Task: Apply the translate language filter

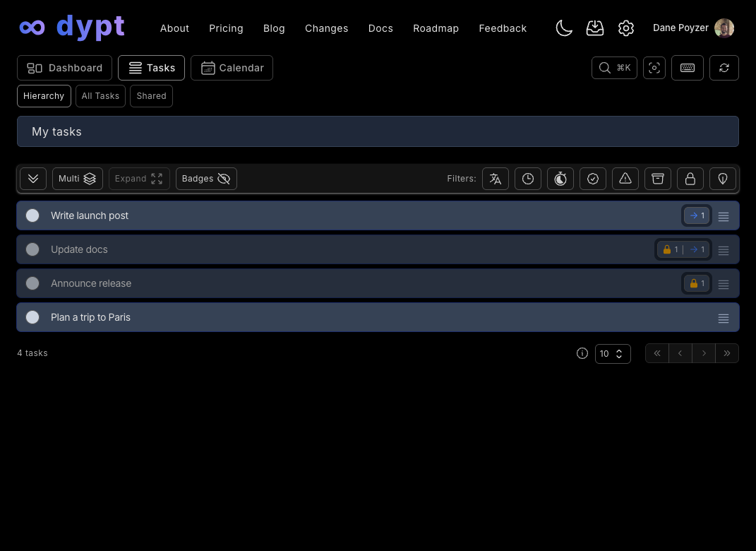Action: 496,179
